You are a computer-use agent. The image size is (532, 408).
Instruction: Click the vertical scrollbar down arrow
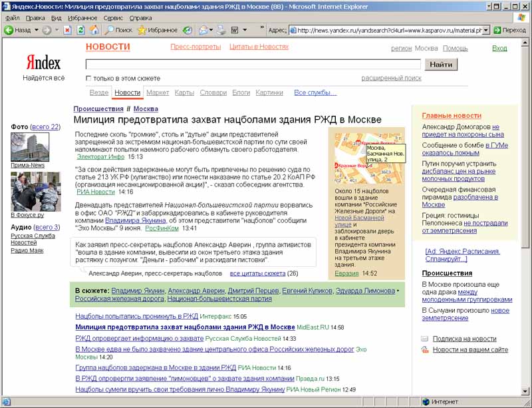click(526, 391)
